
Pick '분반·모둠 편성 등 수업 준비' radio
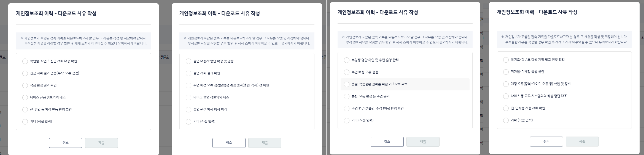coord(347,96)
